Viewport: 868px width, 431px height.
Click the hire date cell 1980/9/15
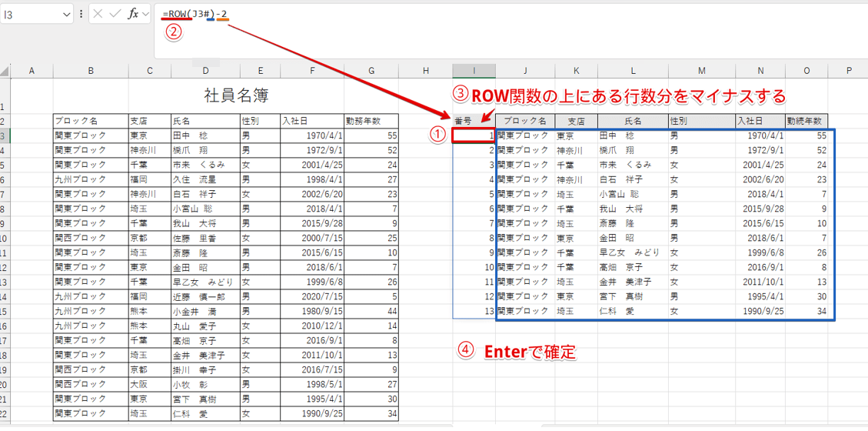click(311, 311)
